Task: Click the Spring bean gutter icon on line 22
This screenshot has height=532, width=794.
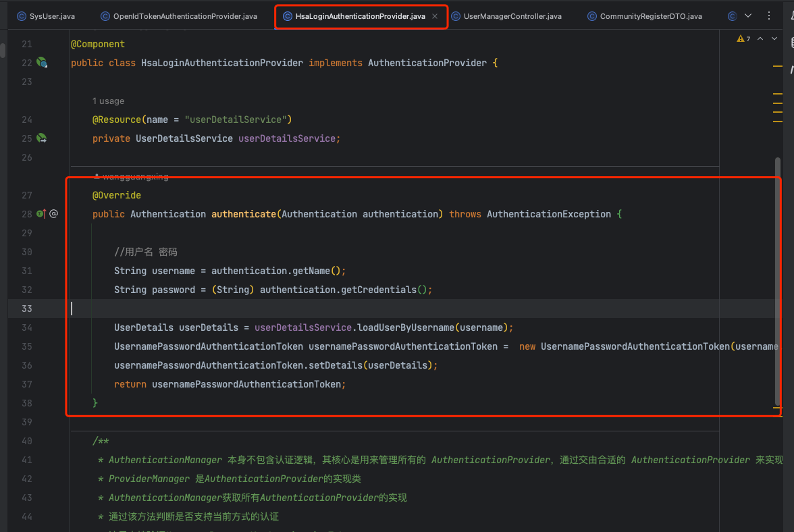Action: click(x=42, y=63)
